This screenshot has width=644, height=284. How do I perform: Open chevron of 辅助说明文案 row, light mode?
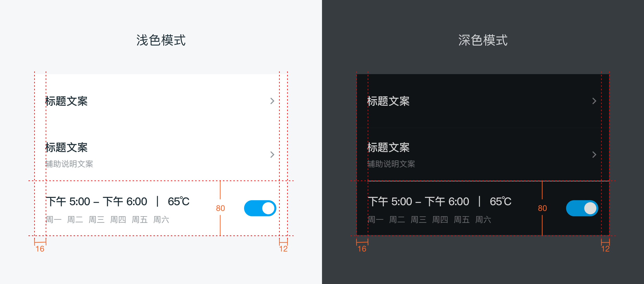[x=272, y=155]
